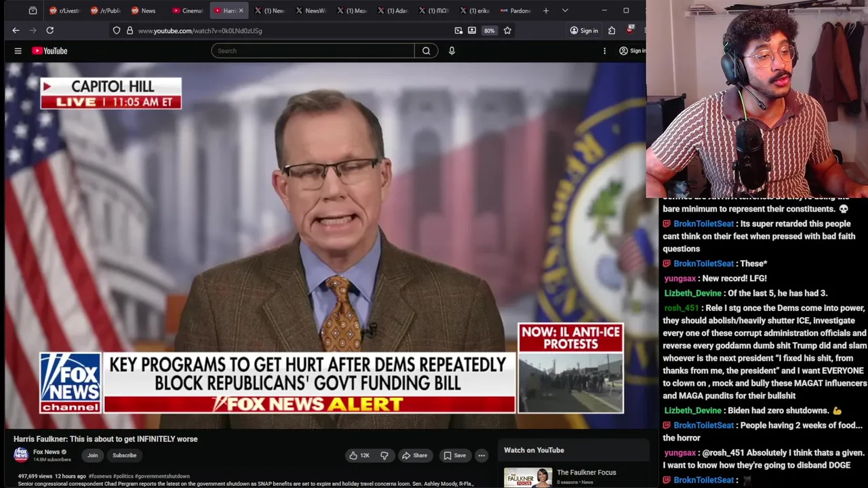Open YouTube settings three-dot menu
This screenshot has height=488, width=868.
(x=604, y=51)
